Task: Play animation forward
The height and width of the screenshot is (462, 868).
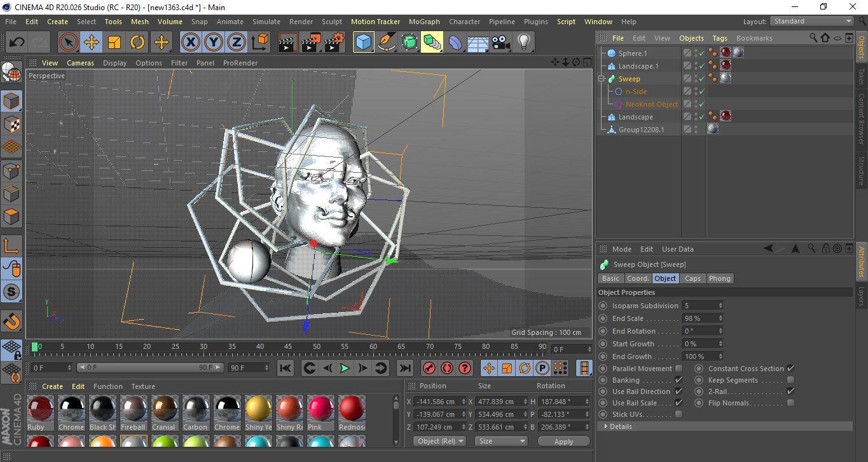Action: coord(345,368)
